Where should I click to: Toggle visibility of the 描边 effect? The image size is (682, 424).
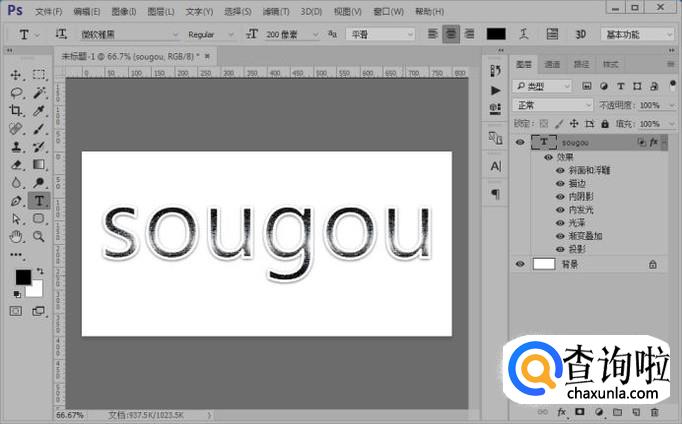[x=559, y=183]
